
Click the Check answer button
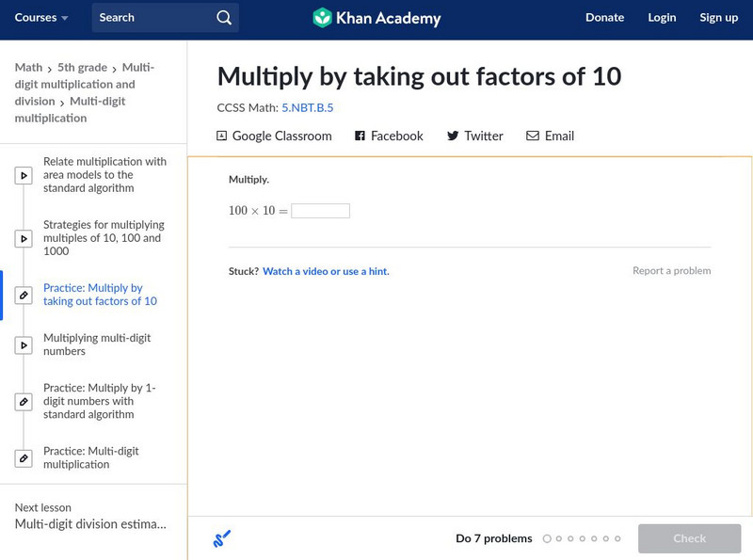689,538
